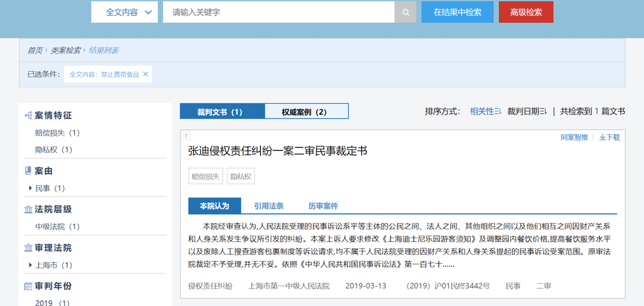
Task: Click the 审理法院 building icon
Action: 29,248
